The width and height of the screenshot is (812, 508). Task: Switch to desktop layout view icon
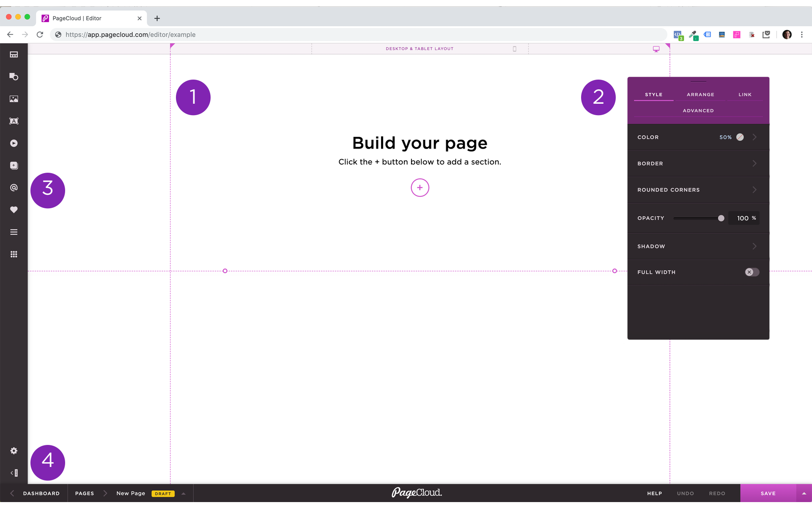point(656,49)
